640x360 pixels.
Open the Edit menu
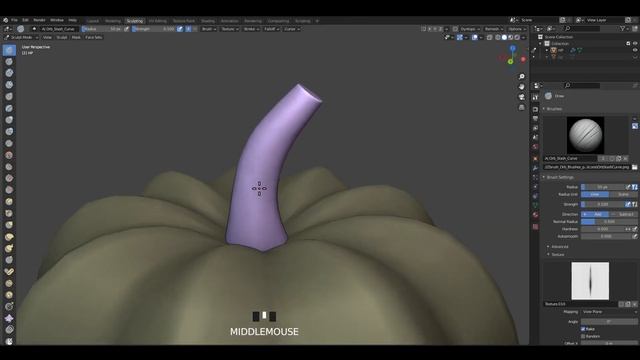pyautogui.click(x=25, y=20)
